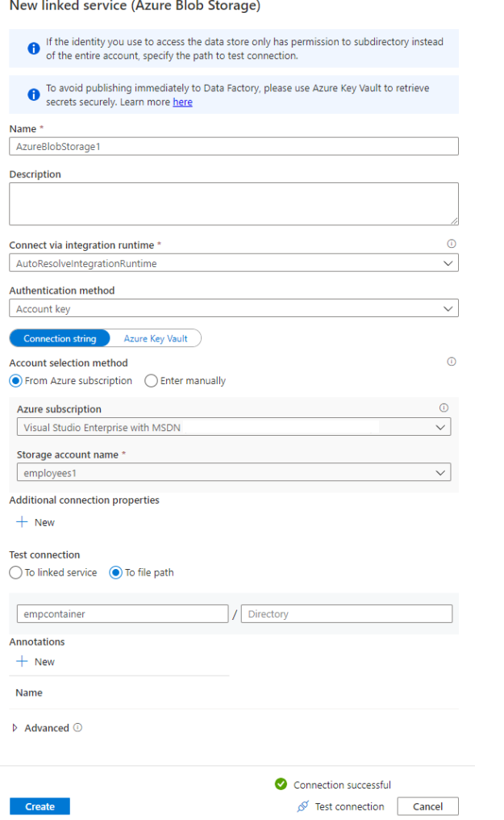Select the Connection string tab

coord(60,339)
